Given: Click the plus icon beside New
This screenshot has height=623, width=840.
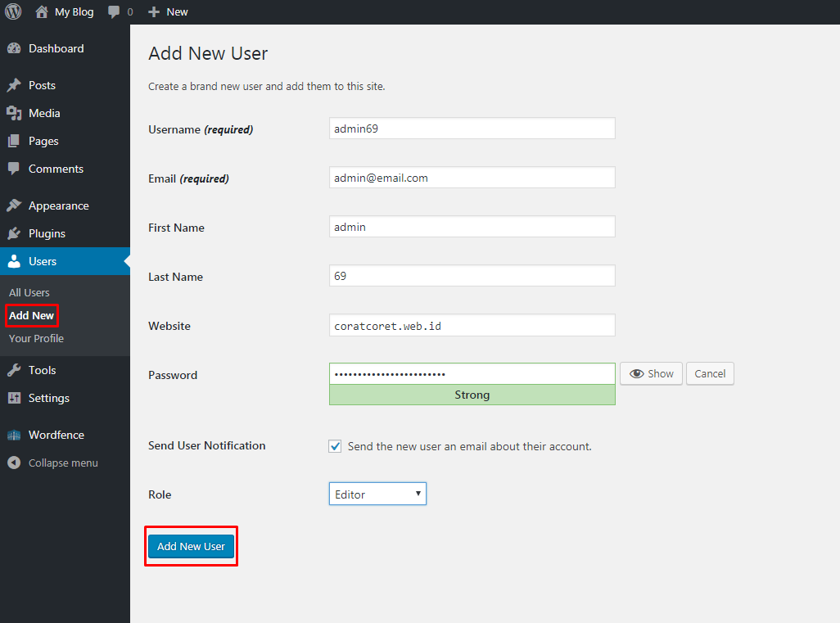Looking at the screenshot, I should 153,12.
